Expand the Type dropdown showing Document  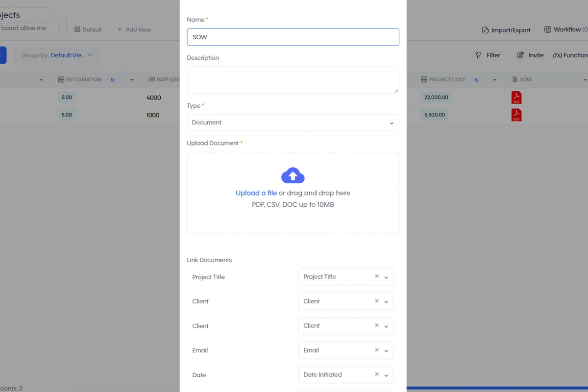pyautogui.click(x=293, y=122)
